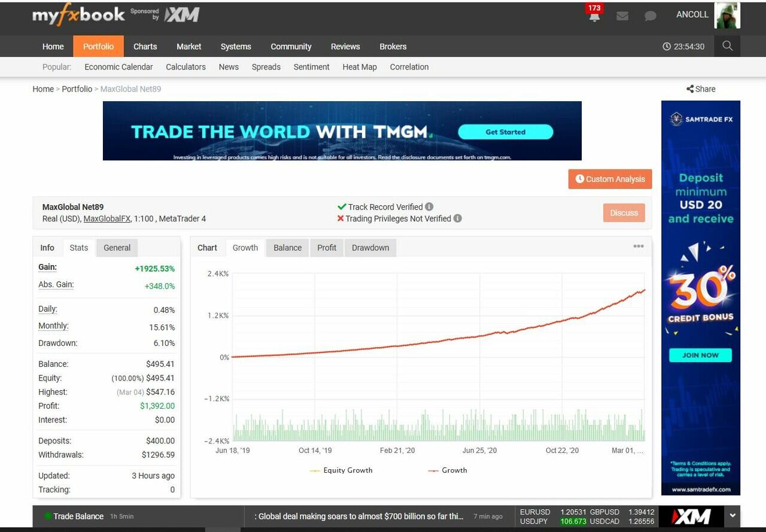Click the Share icon
This screenshot has width=766, height=532.
click(x=690, y=89)
